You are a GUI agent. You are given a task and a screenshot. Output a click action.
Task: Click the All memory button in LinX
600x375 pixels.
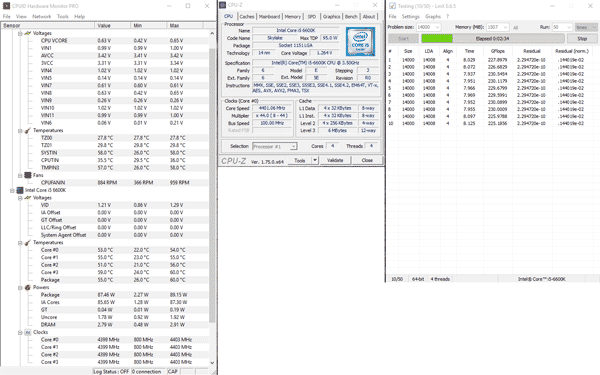515,27
